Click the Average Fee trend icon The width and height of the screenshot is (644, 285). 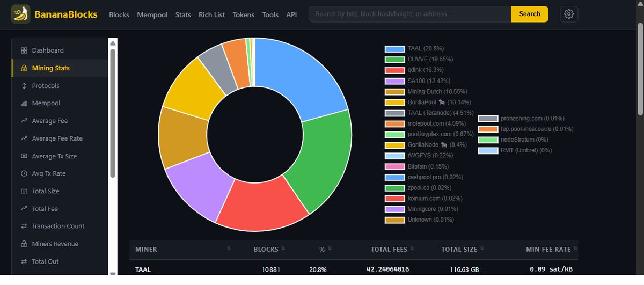tap(24, 121)
